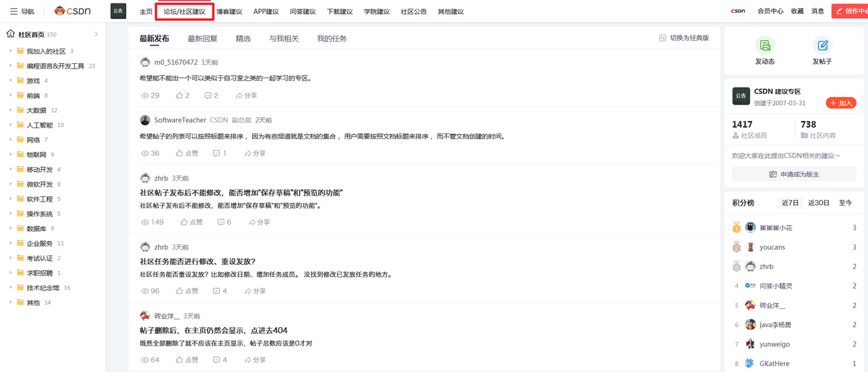The image size is (868, 372).
Task: Expand the 人工智能 category in sidebar
Action: click(x=11, y=125)
